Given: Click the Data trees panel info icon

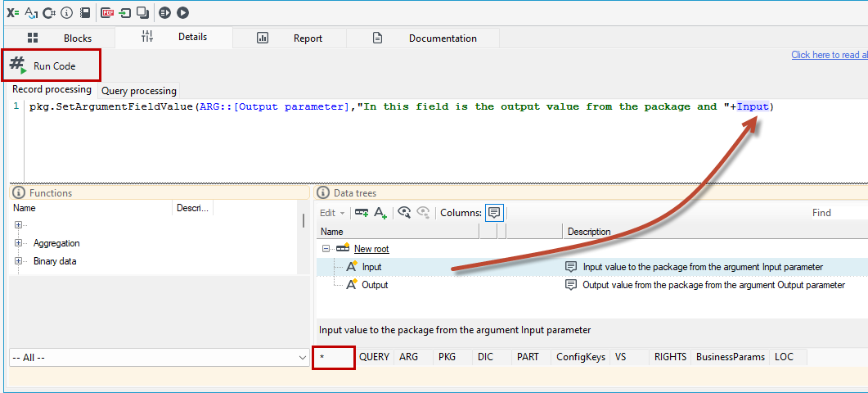Looking at the screenshot, I should click(324, 193).
